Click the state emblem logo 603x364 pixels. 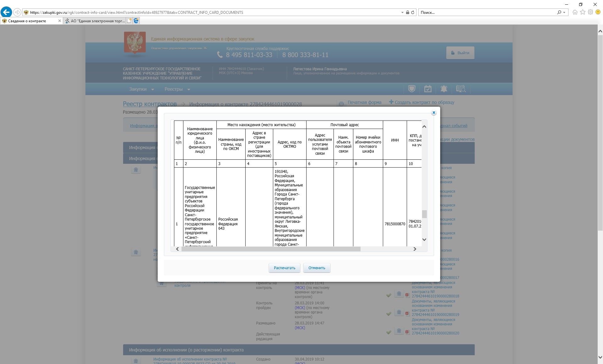135,42
